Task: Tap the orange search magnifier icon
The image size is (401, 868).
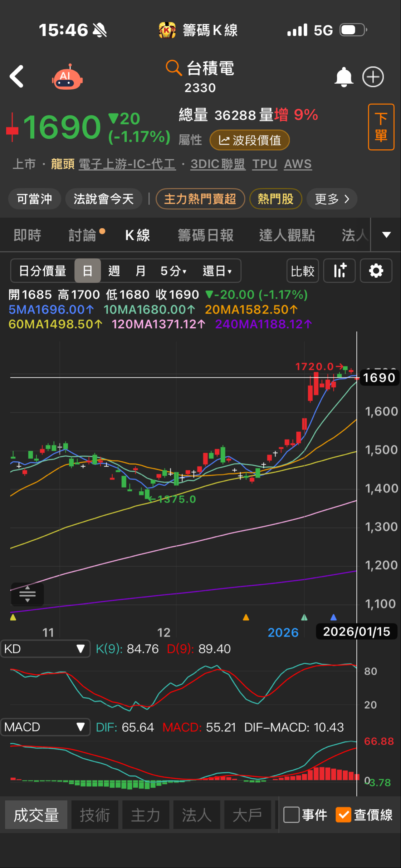Action: 174,68
